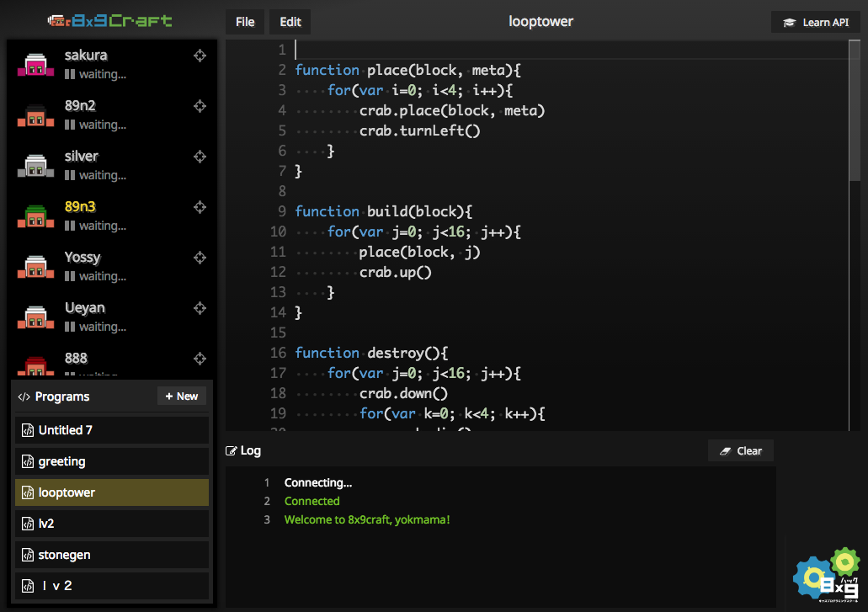Open the File menu

pyautogui.click(x=245, y=22)
